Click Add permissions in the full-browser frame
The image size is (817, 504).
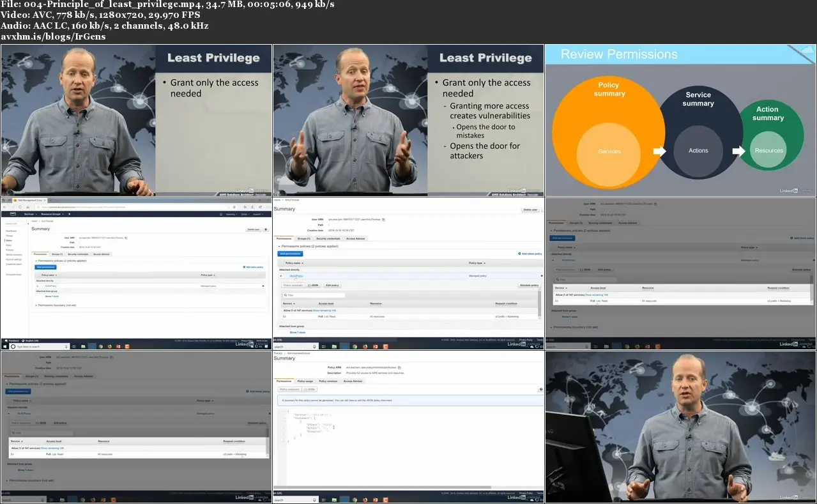click(x=45, y=266)
